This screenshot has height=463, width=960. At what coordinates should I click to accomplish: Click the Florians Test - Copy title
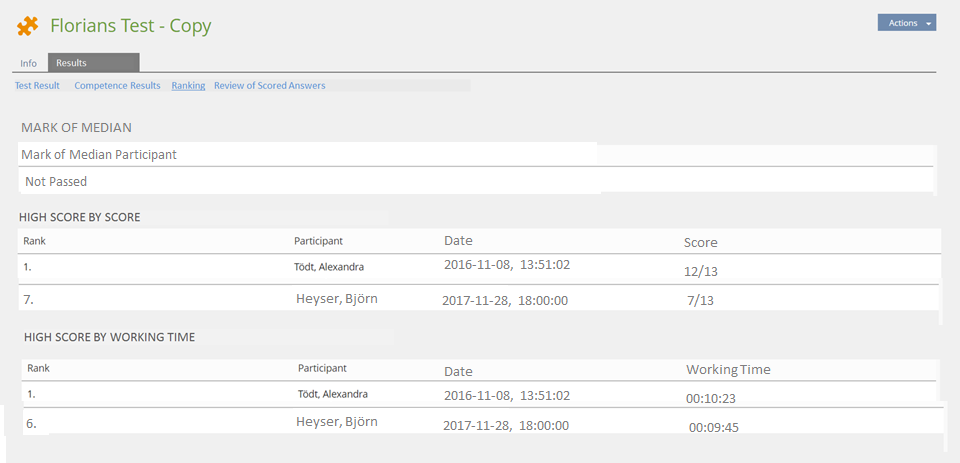point(131,26)
